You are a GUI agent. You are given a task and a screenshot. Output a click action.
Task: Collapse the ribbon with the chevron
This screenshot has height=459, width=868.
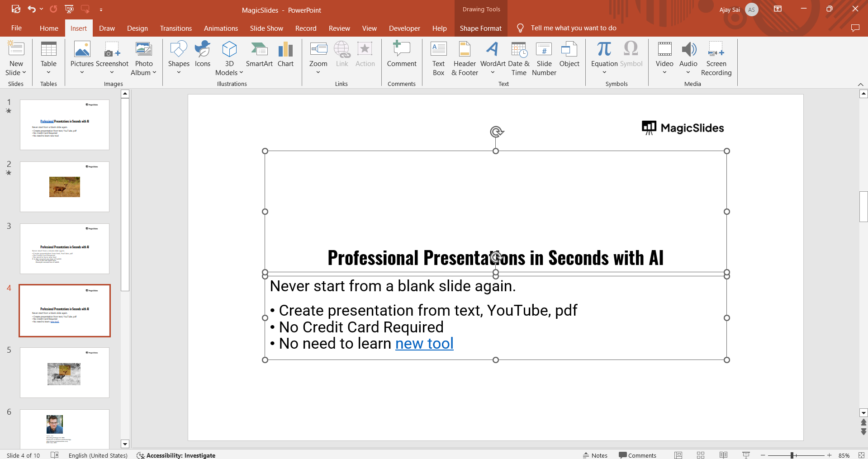click(860, 85)
